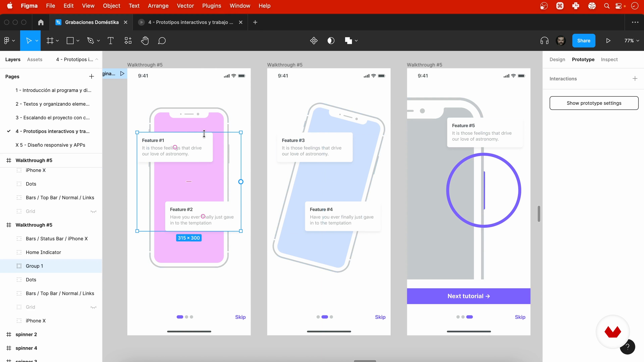Select the Feature #3 card on canvas
The image size is (644, 362).
[315, 147]
